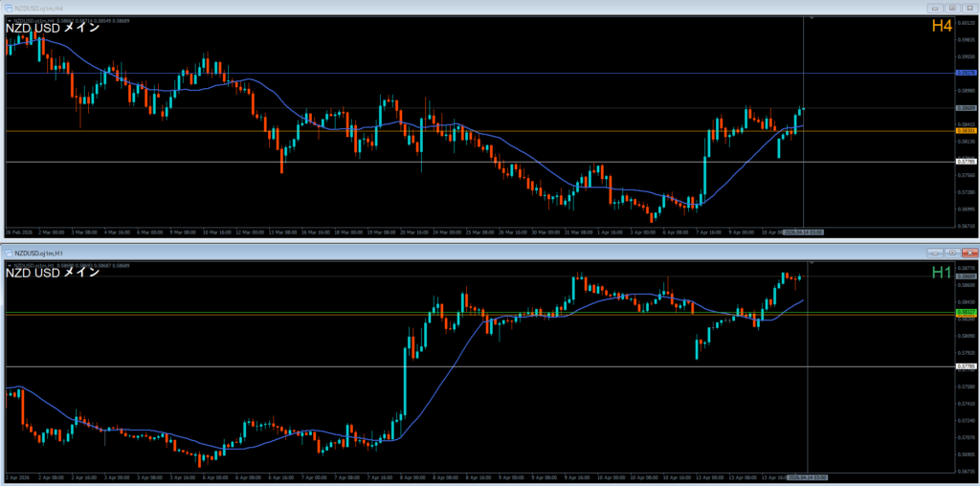Click the H1 chart window title icon
This screenshot has width=980, height=486.
[x=10, y=253]
